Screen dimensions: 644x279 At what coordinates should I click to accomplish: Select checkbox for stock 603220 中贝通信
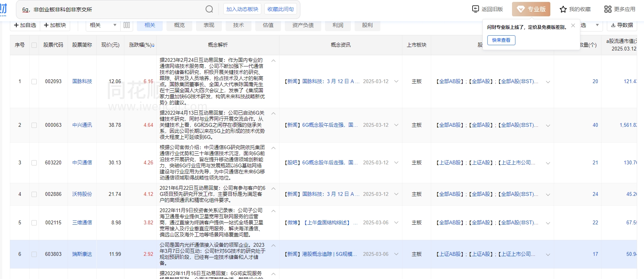coord(34,163)
